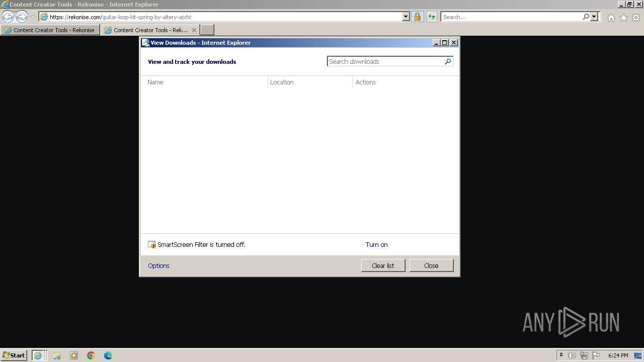Launch Microsoft Edge from the taskbar
This screenshot has height=362, width=644.
tap(108, 355)
